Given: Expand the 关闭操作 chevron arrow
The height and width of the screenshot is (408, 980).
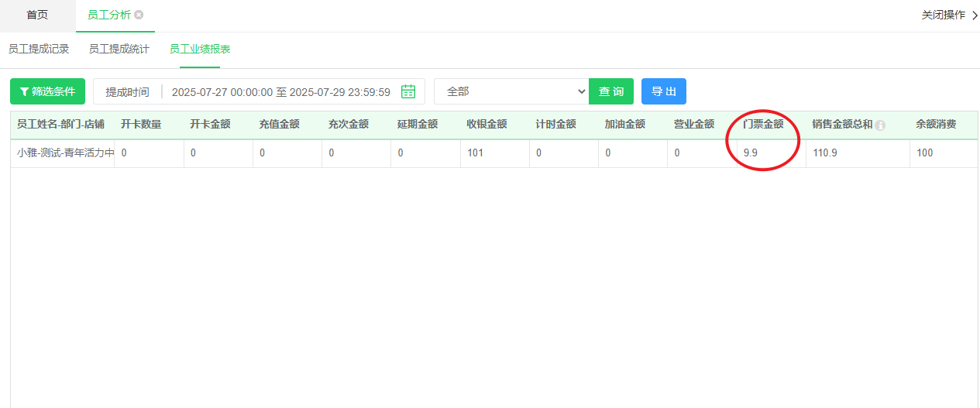Looking at the screenshot, I should point(974,15).
